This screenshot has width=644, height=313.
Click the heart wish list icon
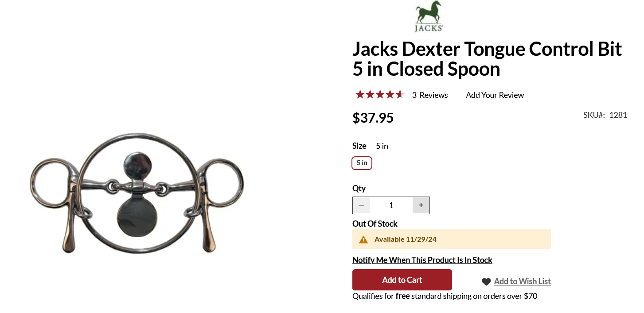486,282
